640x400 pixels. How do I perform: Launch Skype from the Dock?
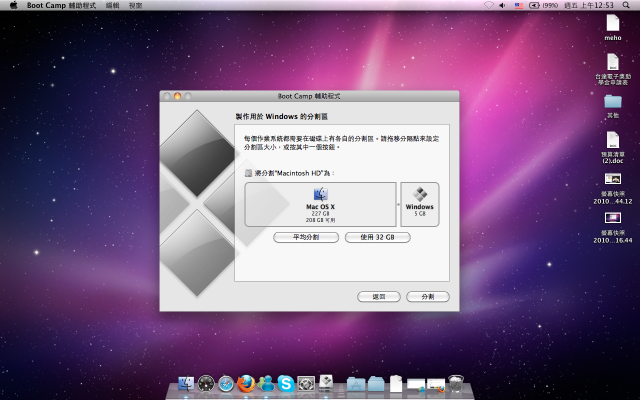tap(286, 384)
